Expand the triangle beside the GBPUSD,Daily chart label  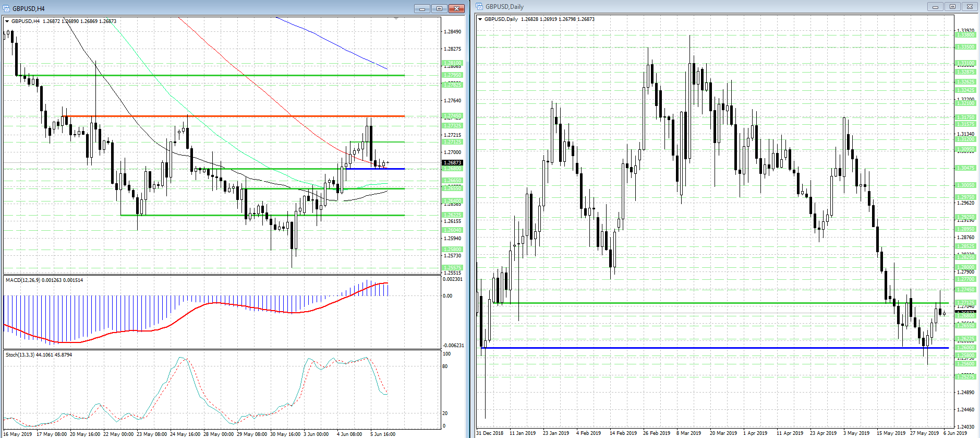[x=480, y=19]
